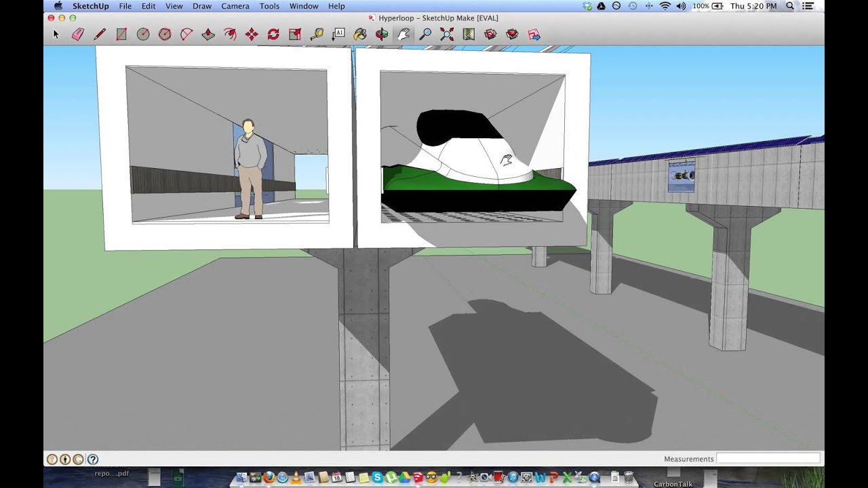Image resolution: width=868 pixels, height=488 pixels.
Task: Open the Draw menu
Action: coord(202,6)
